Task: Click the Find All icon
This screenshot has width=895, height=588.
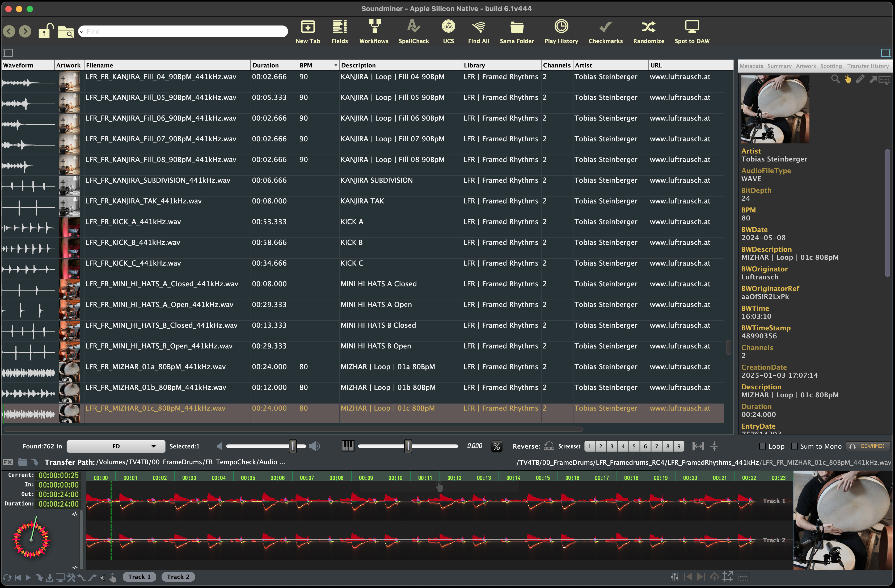Action: tap(478, 32)
